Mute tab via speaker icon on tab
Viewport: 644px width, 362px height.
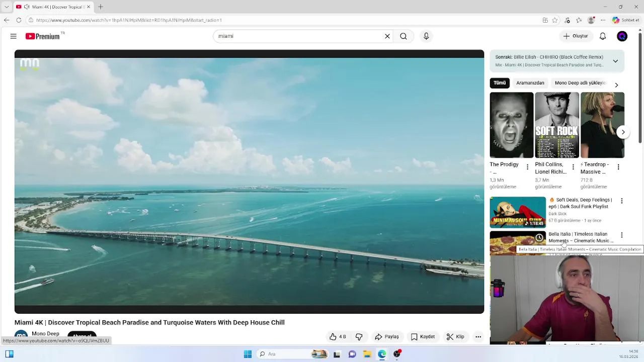27,7
